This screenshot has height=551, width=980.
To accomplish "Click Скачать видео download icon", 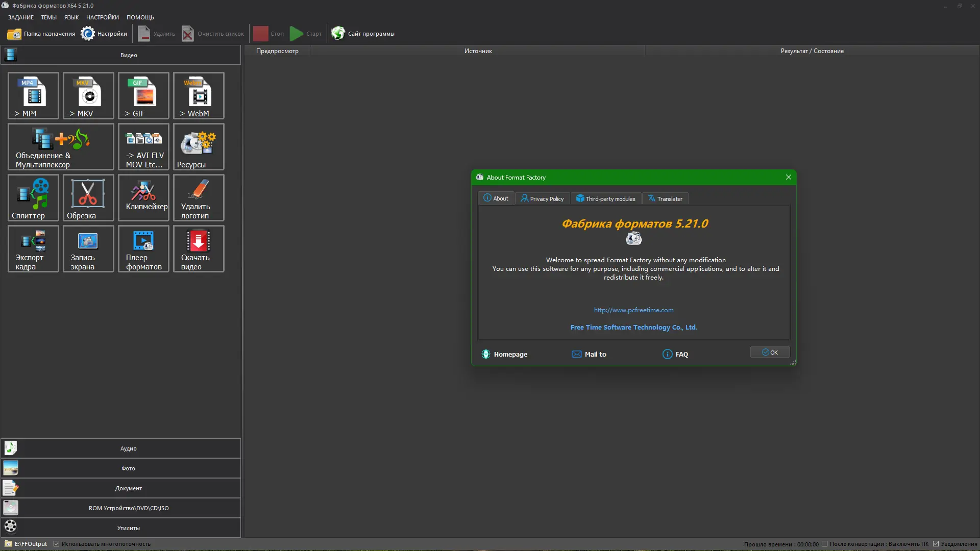I will click(x=199, y=248).
